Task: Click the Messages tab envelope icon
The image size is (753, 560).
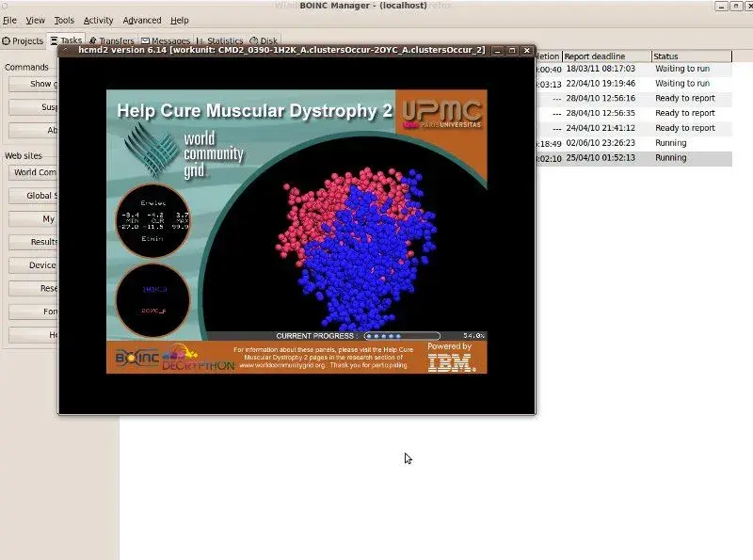Action: click(145, 40)
